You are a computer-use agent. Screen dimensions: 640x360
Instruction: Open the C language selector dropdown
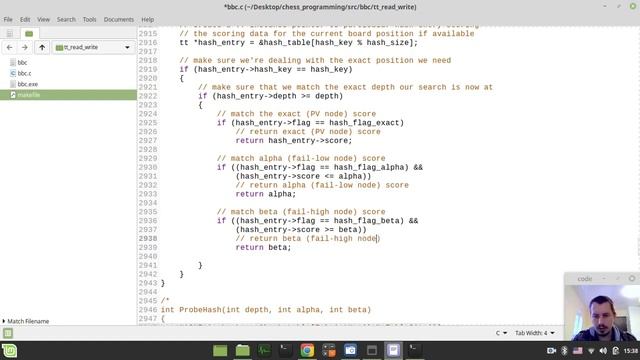pos(501,333)
